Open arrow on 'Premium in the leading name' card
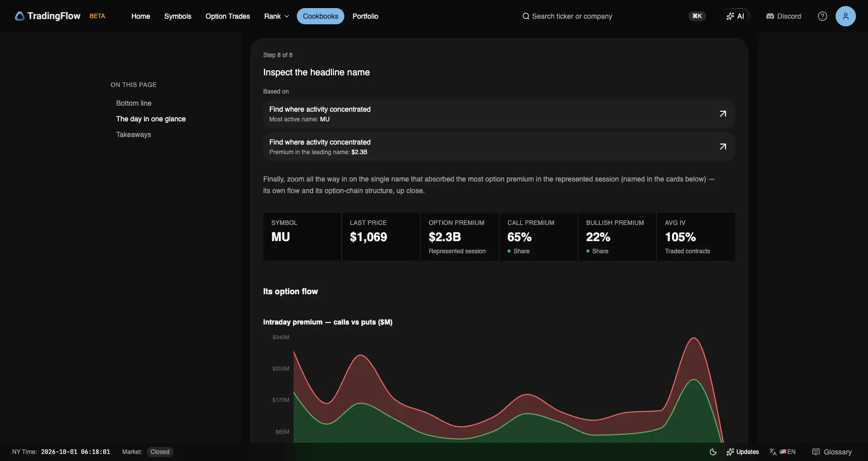 (722, 147)
